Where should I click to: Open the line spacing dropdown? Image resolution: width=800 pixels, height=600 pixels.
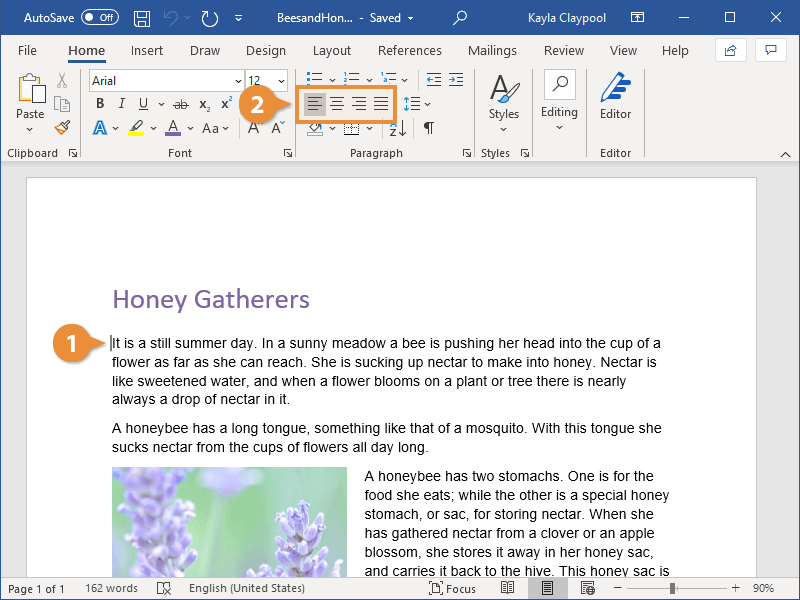pyautogui.click(x=417, y=104)
